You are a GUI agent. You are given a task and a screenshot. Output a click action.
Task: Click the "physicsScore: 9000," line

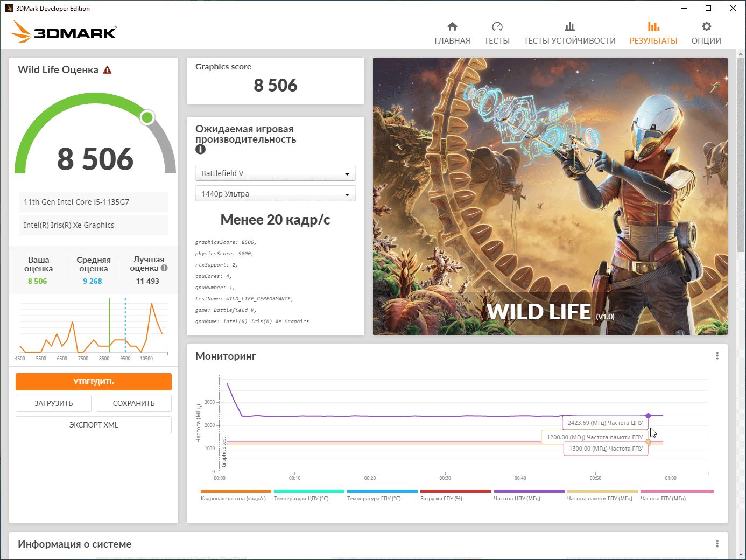click(x=224, y=254)
